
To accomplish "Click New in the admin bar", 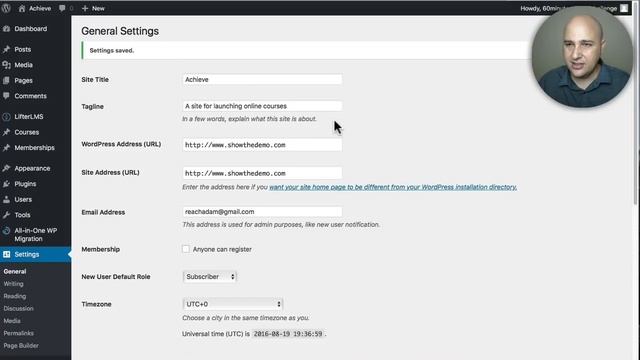I will (x=98, y=8).
